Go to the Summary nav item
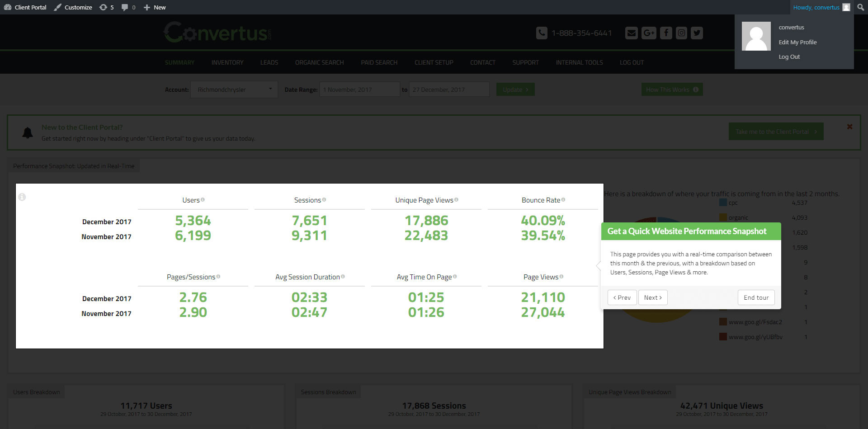This screenshot has height=429, width=868. coord(179,62)
